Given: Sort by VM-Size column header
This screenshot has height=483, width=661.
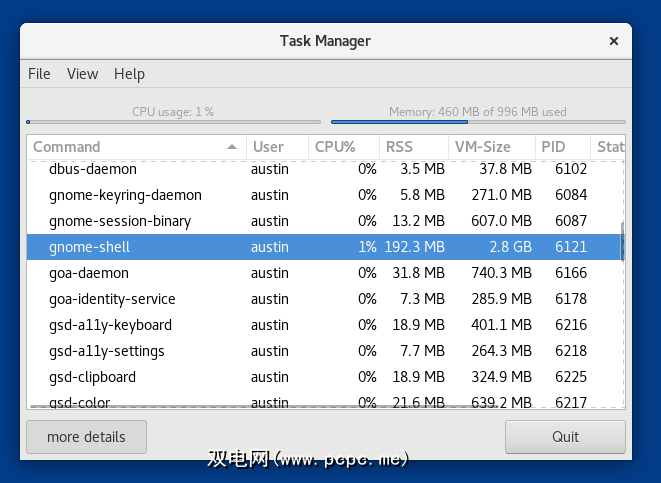Looking at the screenshot, I should (482, 147).
